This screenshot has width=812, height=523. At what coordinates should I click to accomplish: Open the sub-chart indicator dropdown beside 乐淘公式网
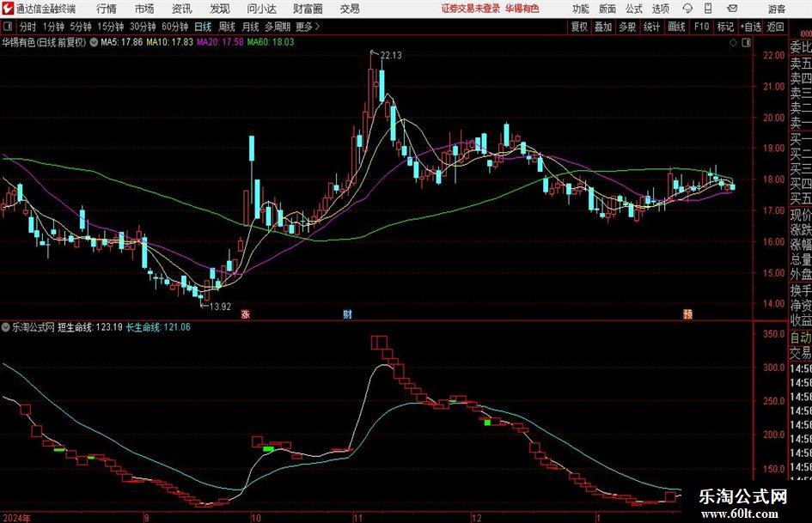pos(6,327)
